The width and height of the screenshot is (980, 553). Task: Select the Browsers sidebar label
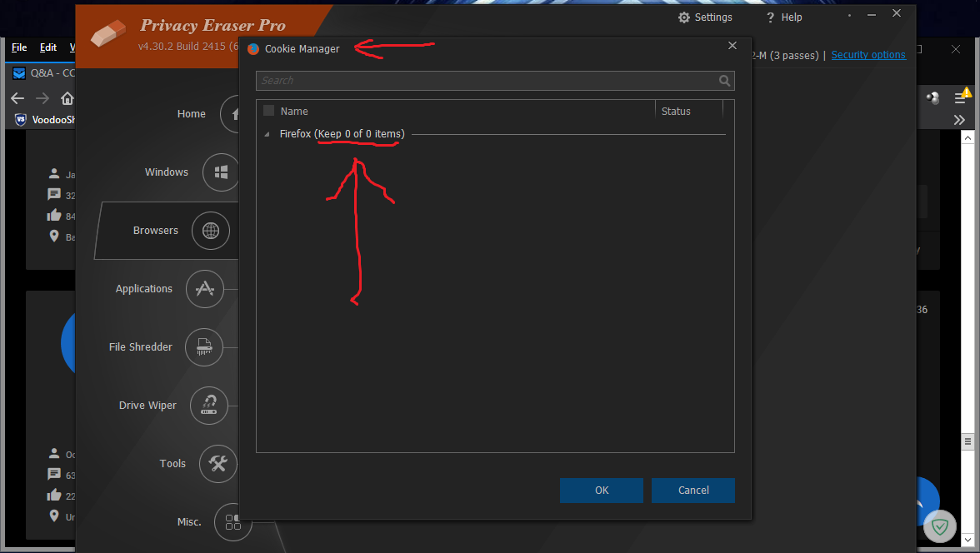(156, 231)
